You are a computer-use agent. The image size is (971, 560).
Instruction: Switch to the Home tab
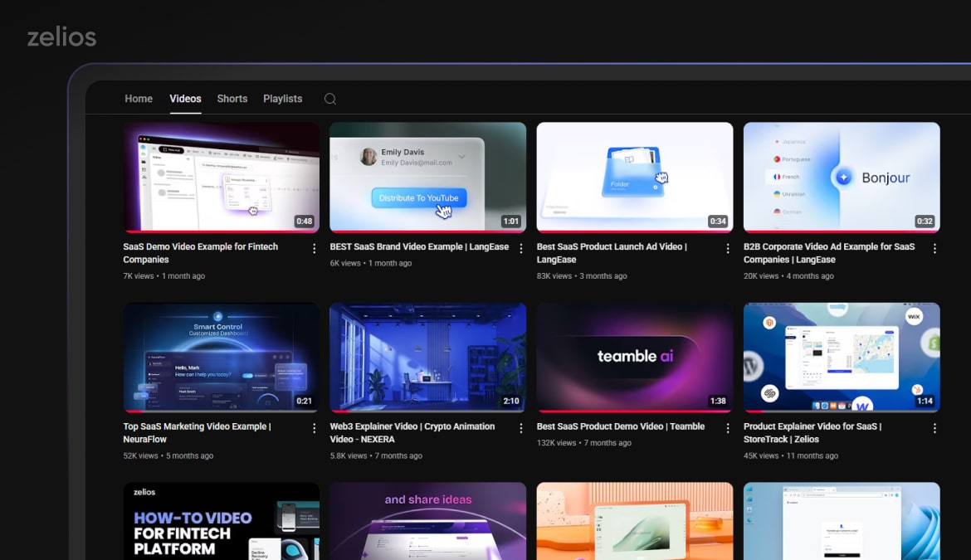point(139,99)
